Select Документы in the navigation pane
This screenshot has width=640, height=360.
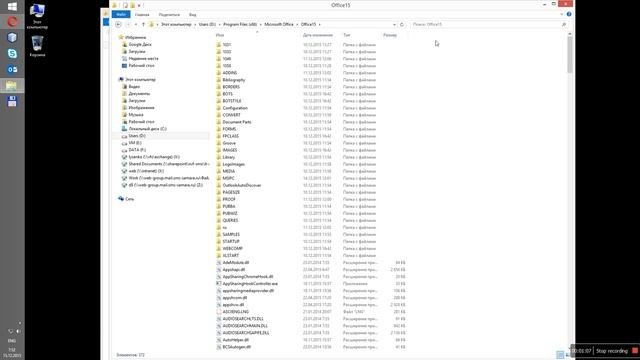[x=139, y=93]
